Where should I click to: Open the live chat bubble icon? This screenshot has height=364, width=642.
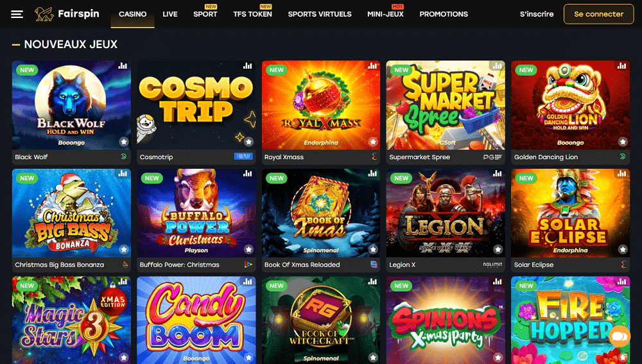pyautogui.click(x=619, y=336)
